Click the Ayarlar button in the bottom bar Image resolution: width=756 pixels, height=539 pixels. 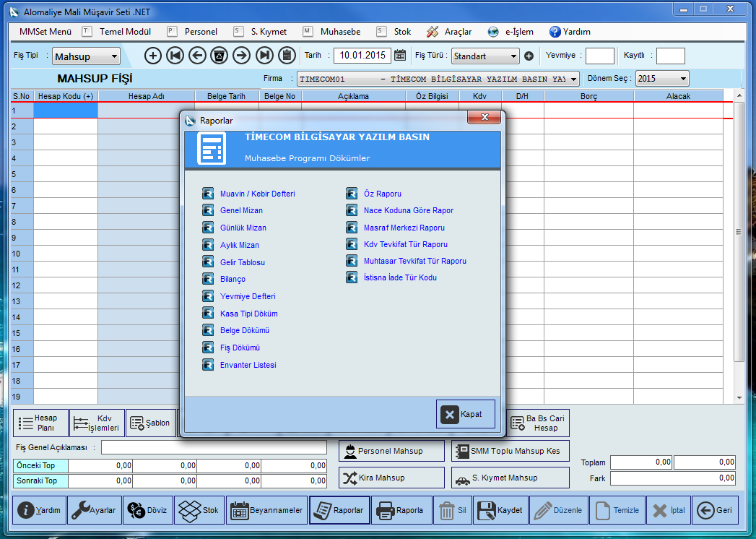point(95,510)
